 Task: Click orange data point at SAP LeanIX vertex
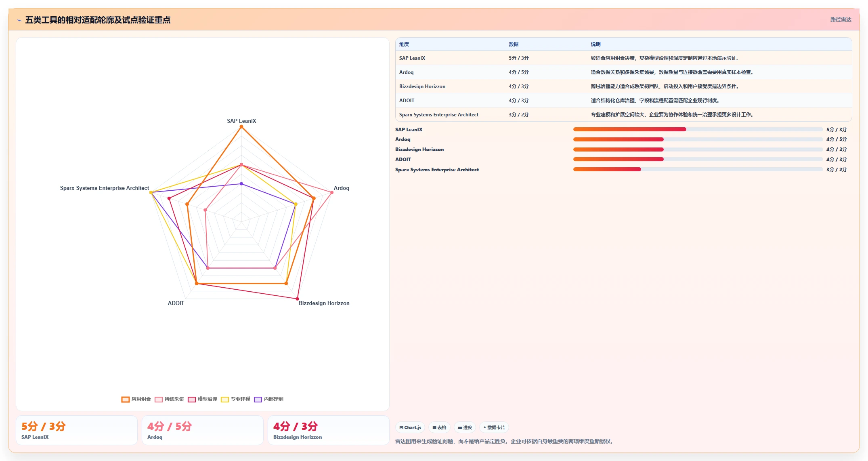pos(241,127)
